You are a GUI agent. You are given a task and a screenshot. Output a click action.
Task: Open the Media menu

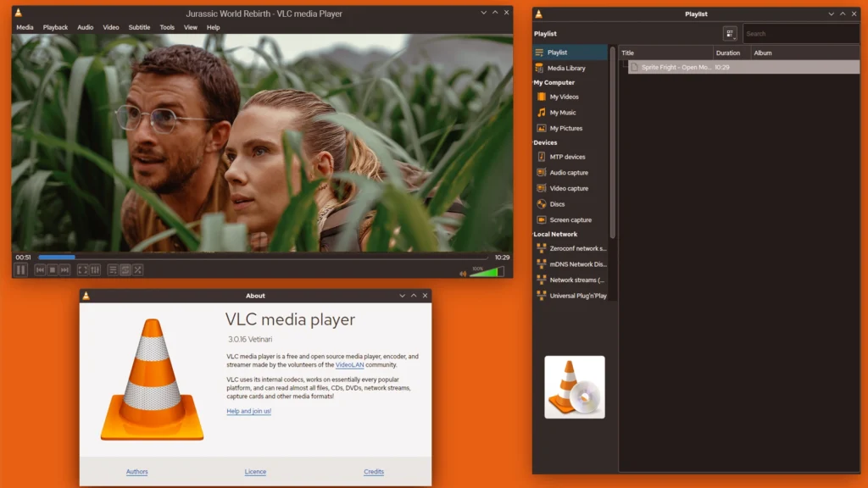(x=25, y=27)
